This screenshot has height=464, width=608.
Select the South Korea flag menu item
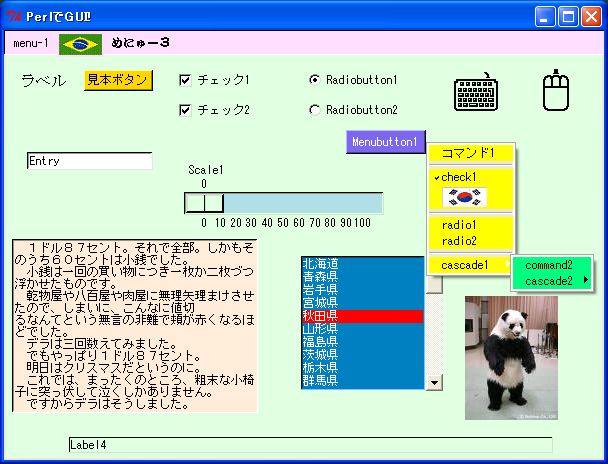pyautogui.click(x=457, y=196)
